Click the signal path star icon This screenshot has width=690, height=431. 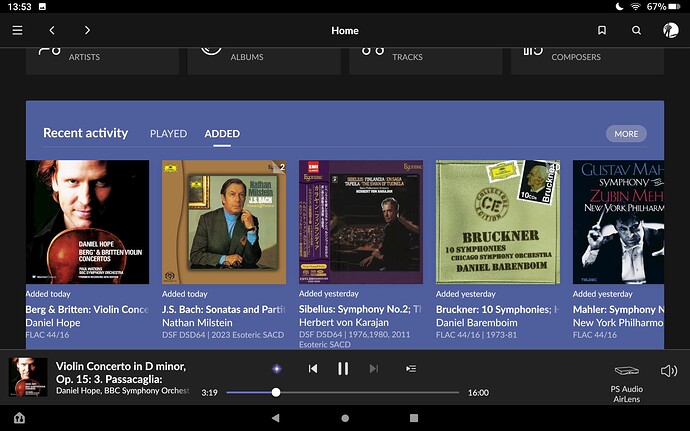[277, 368]
